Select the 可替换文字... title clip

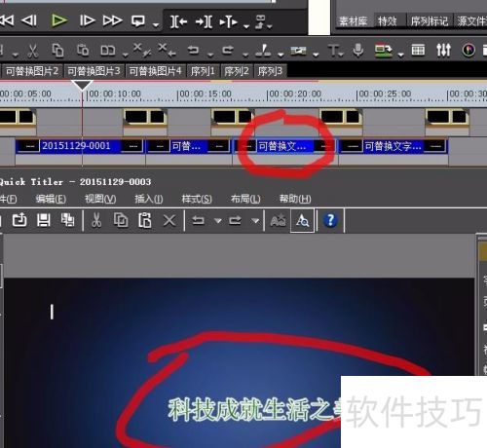[x=393, y=146]
